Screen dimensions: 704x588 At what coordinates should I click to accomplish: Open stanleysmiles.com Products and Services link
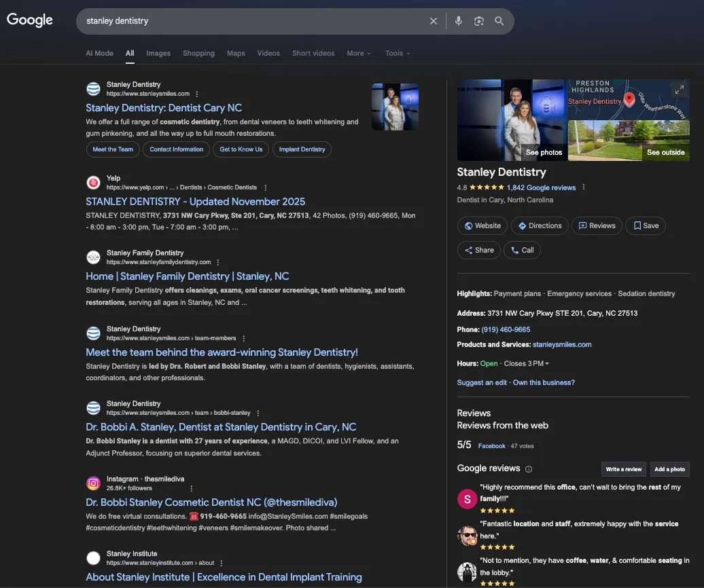562,344
